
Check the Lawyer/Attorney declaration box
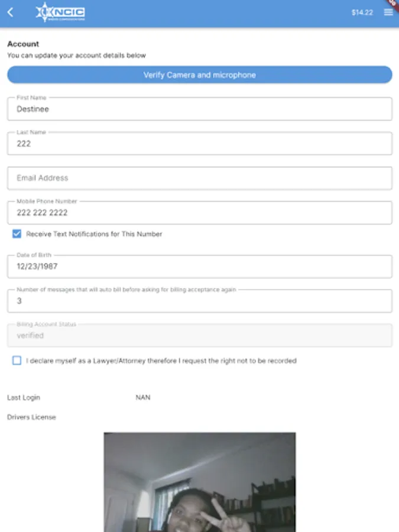point(17,361)
